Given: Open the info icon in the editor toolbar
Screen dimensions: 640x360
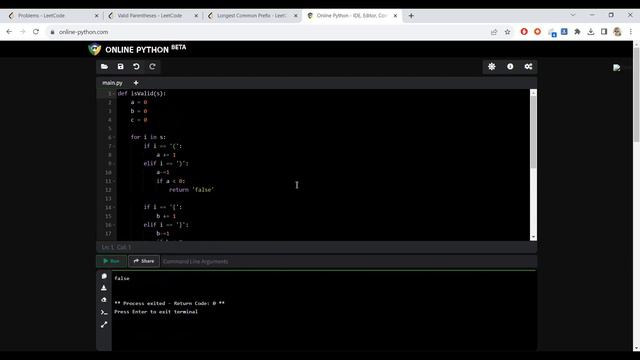Looking at the screenshot, I should click(x=510, y=67).
